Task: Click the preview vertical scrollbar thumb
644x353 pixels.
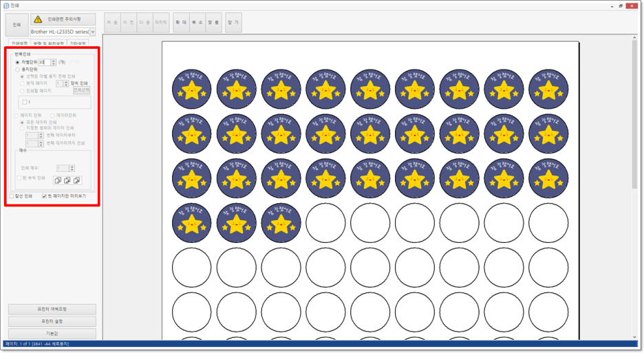Action: click(634, 115)
